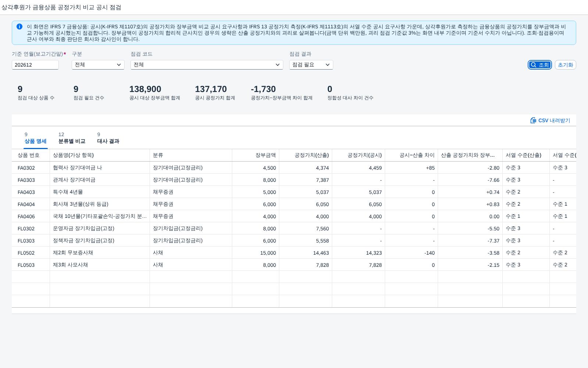Click the 상품 번호 column header

(31, 155)
